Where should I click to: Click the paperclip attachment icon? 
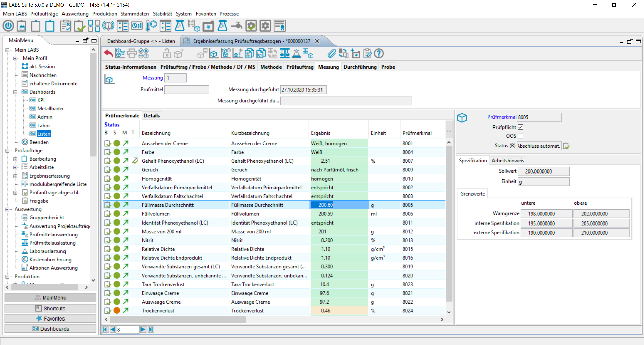332,53
